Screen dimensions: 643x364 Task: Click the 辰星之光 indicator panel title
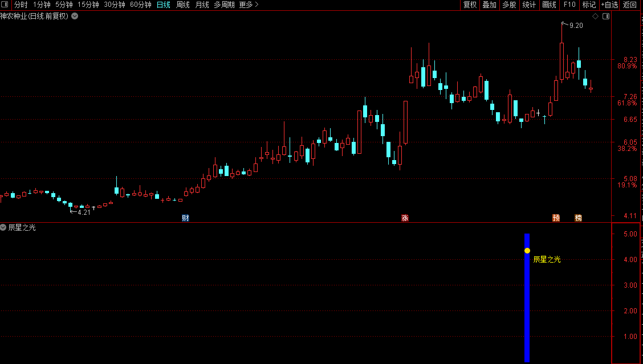click(22, 227)
